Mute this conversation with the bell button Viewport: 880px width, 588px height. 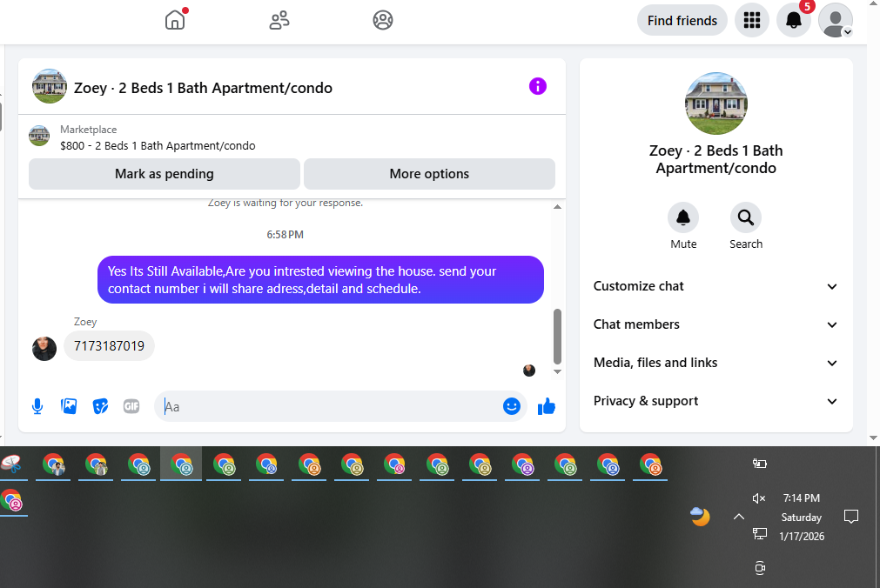pos(683,217)
